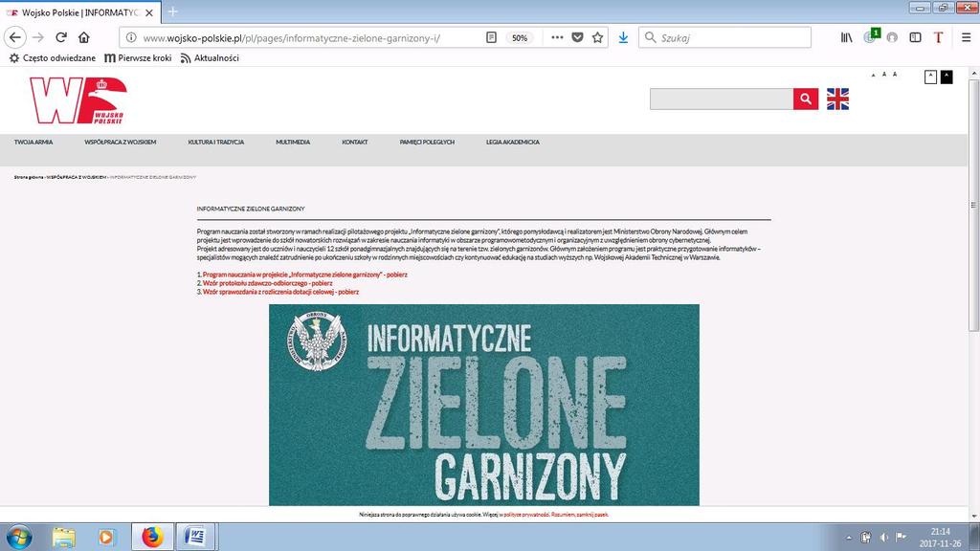The width and height of the screenshot is (980, 551).
Task: Open File Explorer from taskbar
Action: tap(64, 538)
